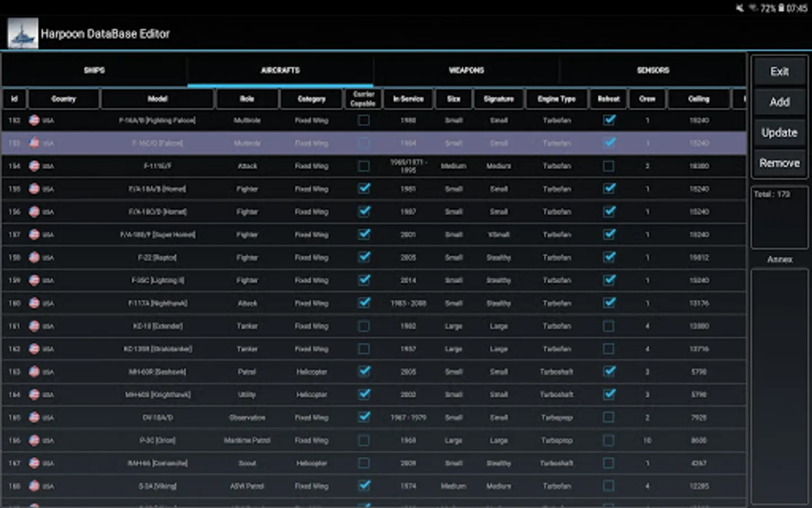Screen dimensions: 812x508
Task: Click the Engine Type column header
Action: (557, 99)
